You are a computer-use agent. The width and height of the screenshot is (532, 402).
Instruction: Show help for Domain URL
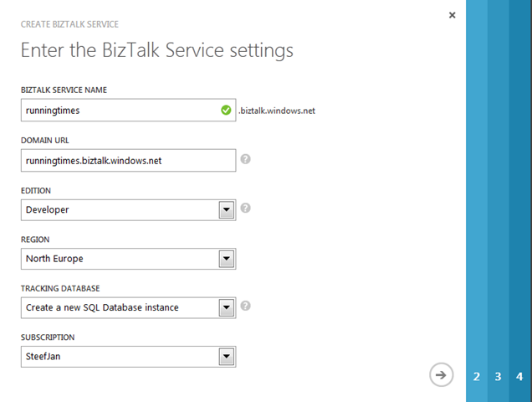pyautogui.click(x=246, y=159)
